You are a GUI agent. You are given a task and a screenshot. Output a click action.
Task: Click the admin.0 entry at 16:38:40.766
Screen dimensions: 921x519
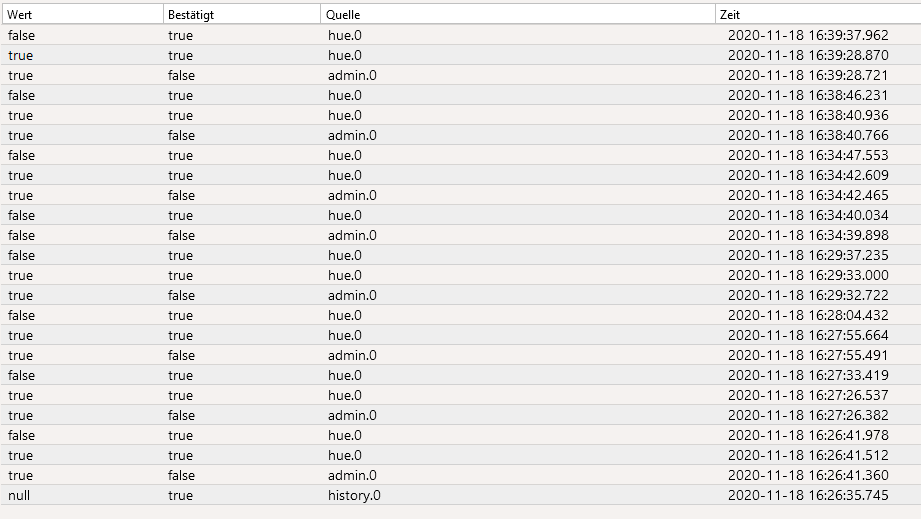(x=352, y=135)
